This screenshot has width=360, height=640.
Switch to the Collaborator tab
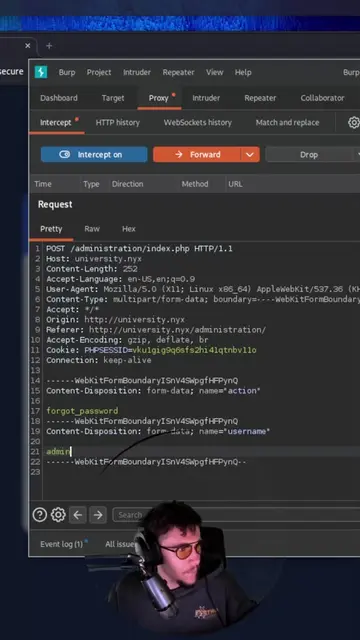[322, 98]
